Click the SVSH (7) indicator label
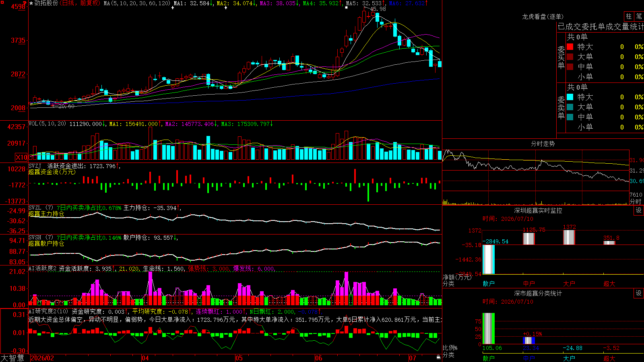The width and height of the screenshot is (644, 362). (41, 238)
